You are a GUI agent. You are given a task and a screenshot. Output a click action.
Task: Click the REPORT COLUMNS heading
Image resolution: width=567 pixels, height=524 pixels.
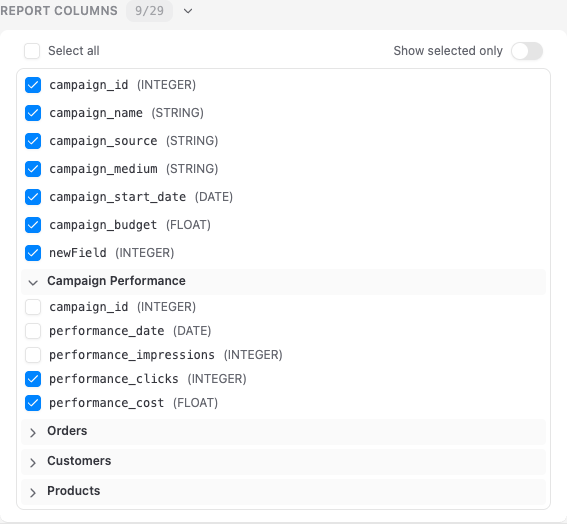click(x=59, y=11)
